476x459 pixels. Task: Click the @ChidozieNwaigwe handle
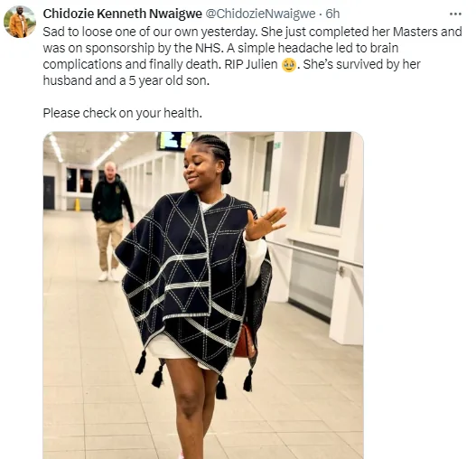click(260, 14)
